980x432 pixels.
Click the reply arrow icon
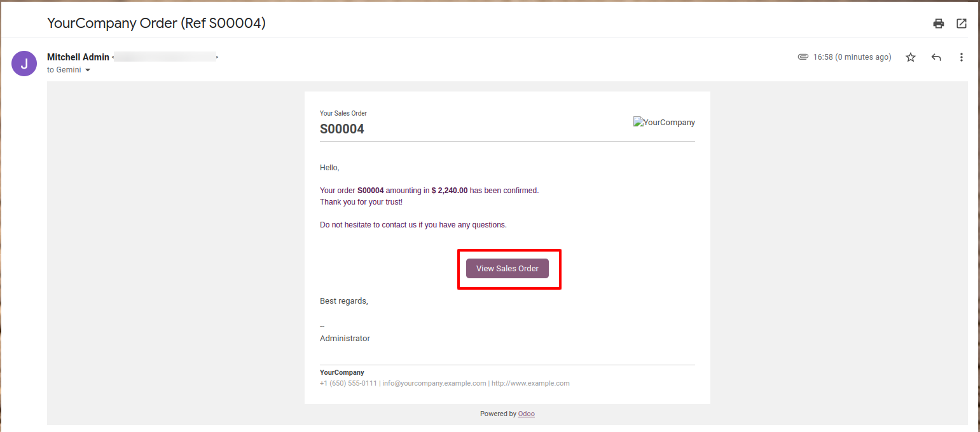pos(936,57)
